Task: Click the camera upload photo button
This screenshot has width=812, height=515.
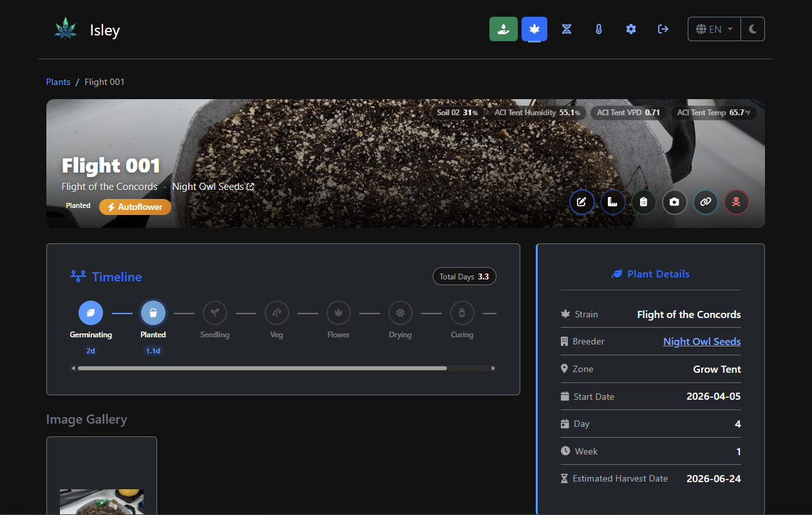Action: click(x=674, y=202)
